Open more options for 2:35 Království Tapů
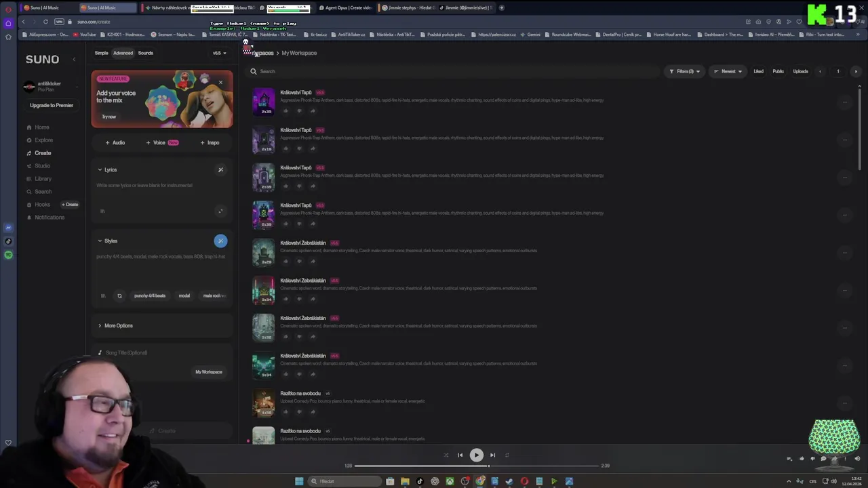 [x=845, y=102]
